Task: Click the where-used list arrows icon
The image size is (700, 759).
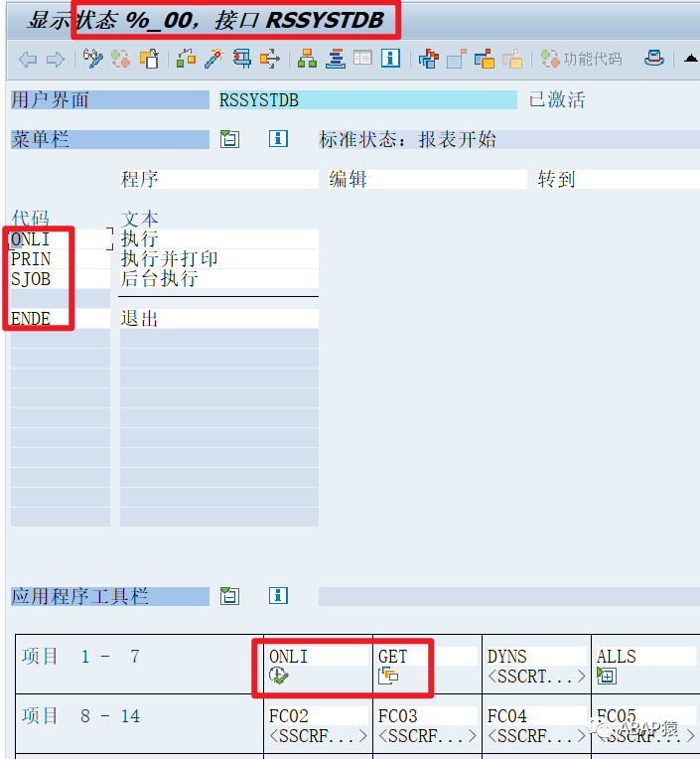Action: [270, 59]
